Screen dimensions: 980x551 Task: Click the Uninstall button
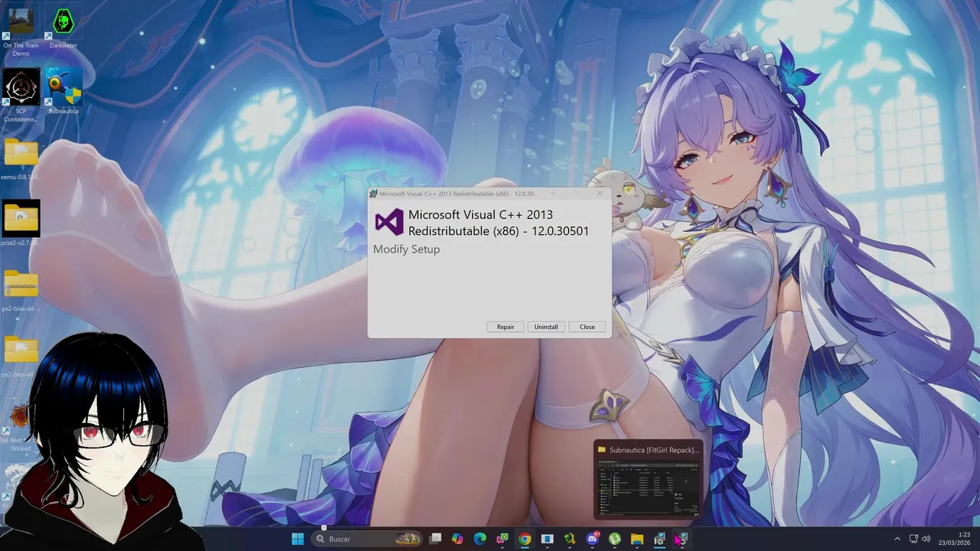point(546,327)
